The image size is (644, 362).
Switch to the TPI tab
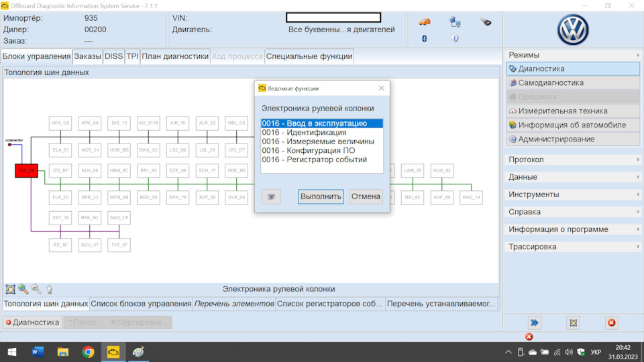(132, 56)
